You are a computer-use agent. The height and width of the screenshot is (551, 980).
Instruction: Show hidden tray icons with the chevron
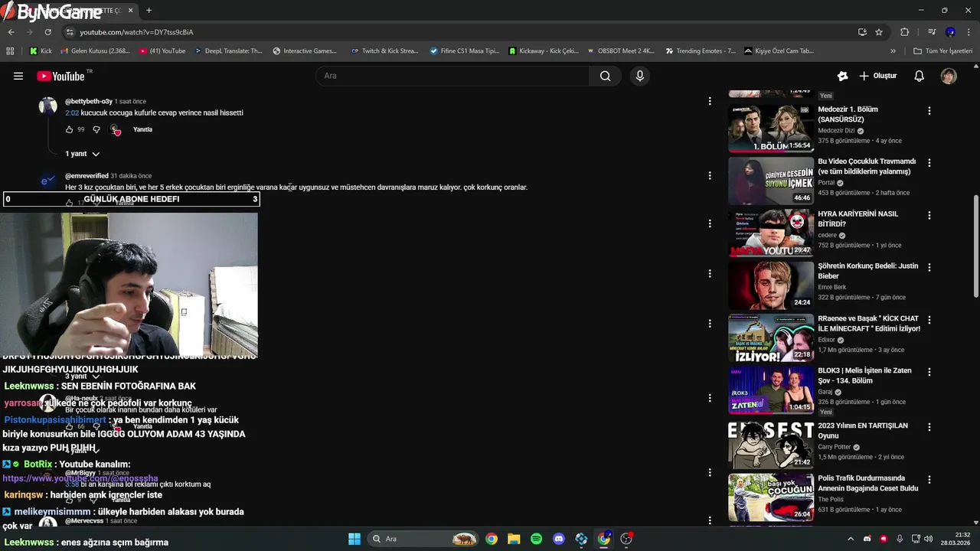pos(850,539)
